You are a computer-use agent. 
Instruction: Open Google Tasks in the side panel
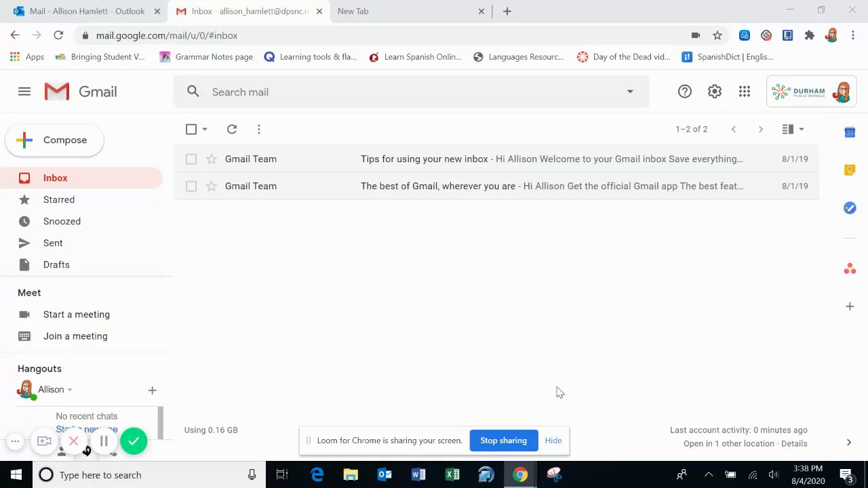850,208
